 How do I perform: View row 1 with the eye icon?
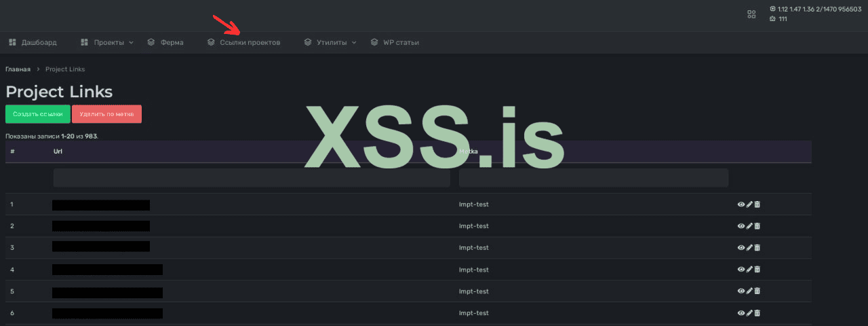(741, 204)
